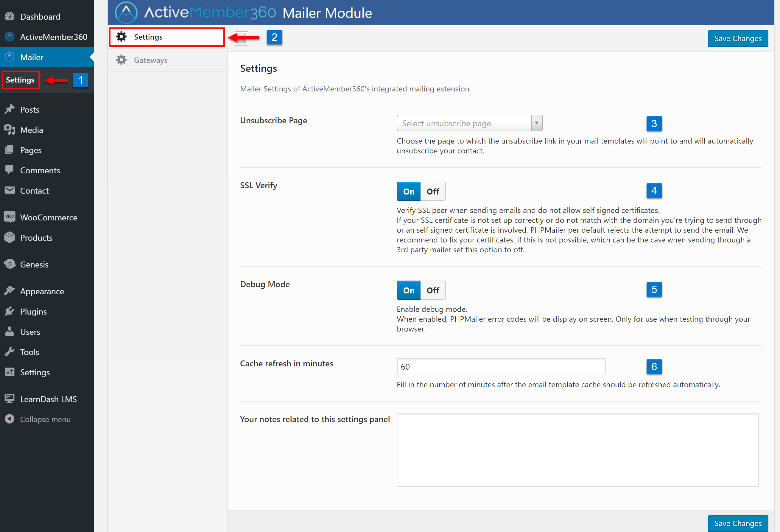
Task: Turn Debug Mode On
Action: point(408,290)
